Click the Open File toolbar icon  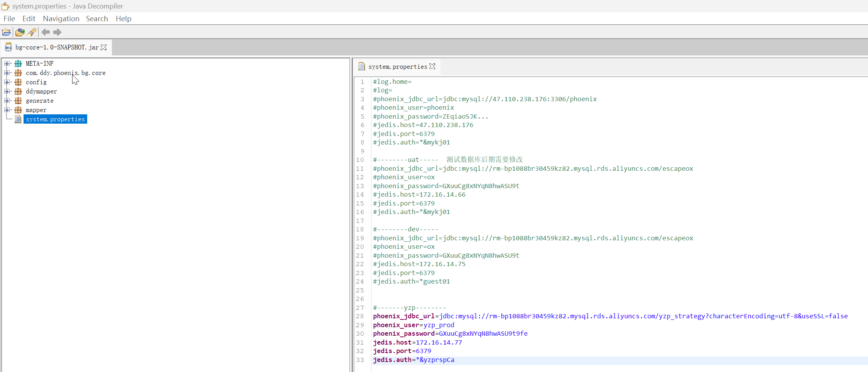click(7, 32)
